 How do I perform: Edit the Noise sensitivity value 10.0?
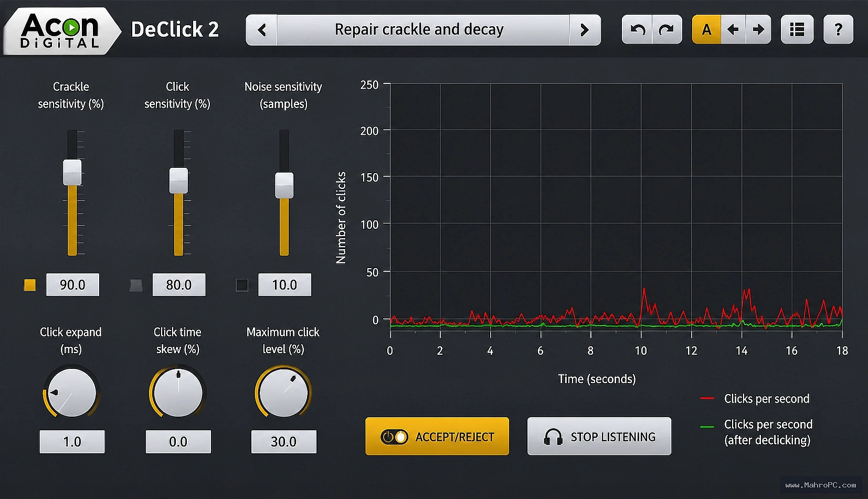click(284, 285)
